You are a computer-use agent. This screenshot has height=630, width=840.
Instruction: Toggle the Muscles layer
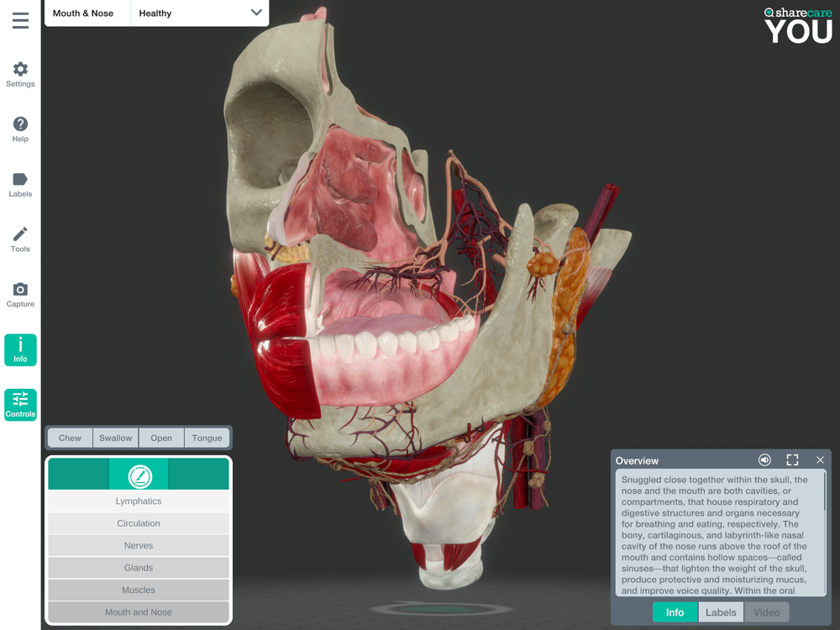pos(139,590)
